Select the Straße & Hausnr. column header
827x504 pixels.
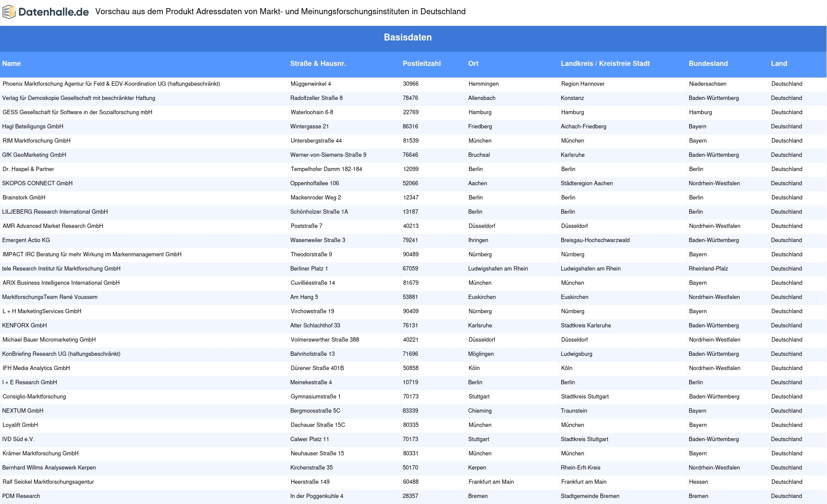[318, 64]
